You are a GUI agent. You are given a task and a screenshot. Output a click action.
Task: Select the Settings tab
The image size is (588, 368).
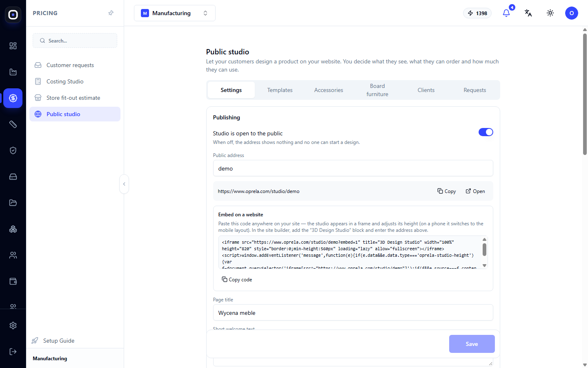click(x=231, y=90)
